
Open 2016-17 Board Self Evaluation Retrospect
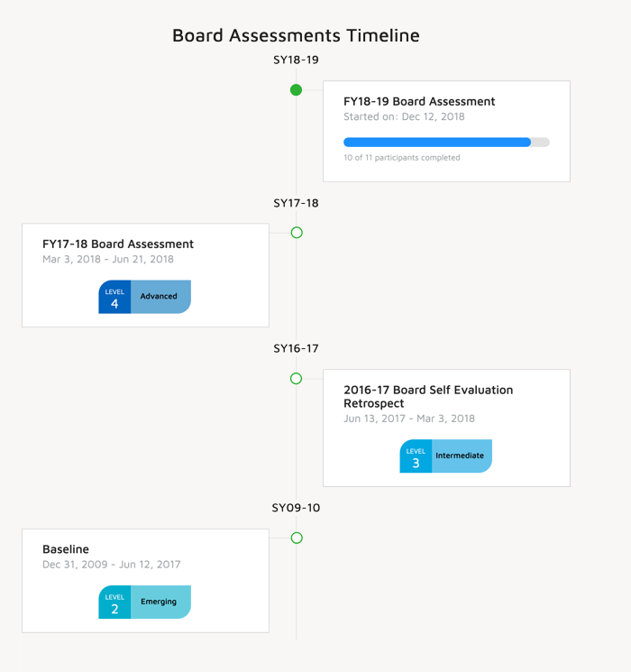[428, 396]
